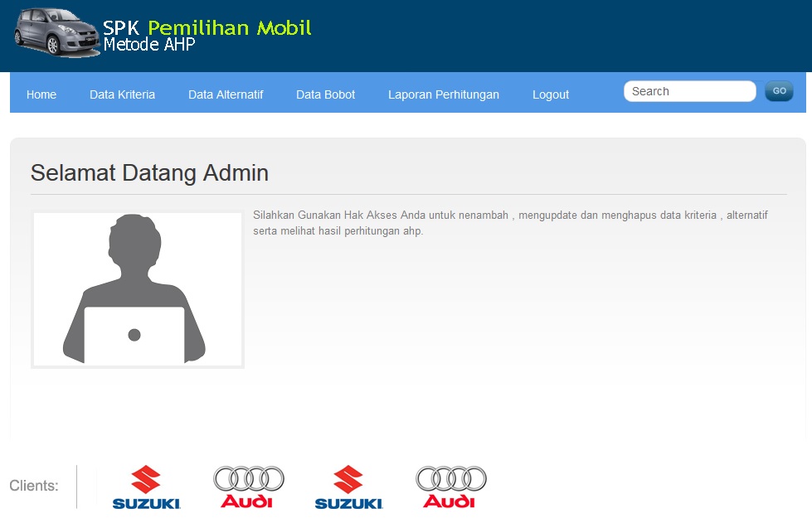Select the welcome description paragraph
Viewport: 812px width, 523px height.
[509, 223]
